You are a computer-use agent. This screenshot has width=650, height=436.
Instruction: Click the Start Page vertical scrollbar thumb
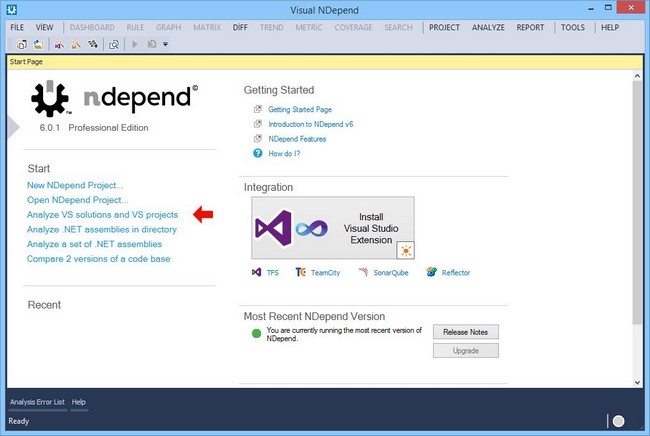click(x=637, y=202)
